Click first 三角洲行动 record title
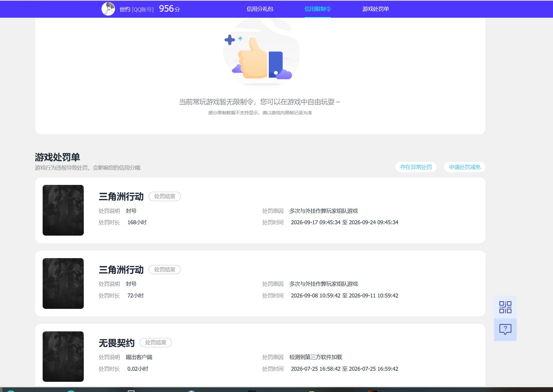The height and width of the screenshot is (392, 553). coord(121,197)
